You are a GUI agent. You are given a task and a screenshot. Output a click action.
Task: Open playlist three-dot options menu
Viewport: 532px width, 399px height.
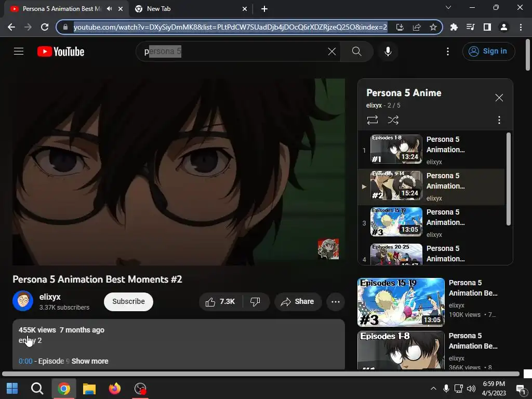tap(499, 120)
